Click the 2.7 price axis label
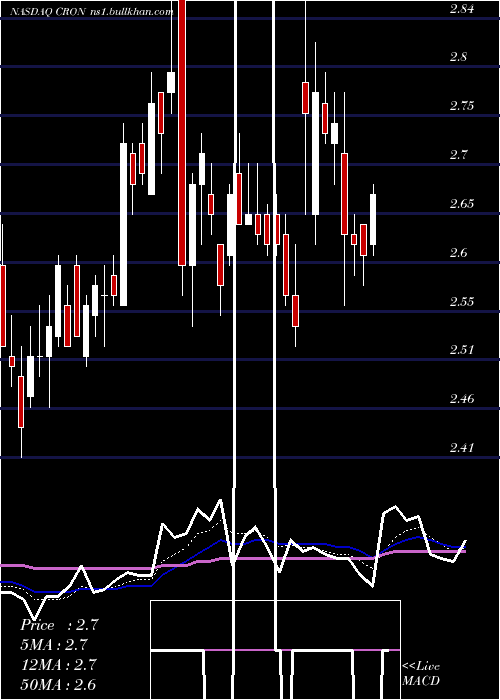 point(458,155)
